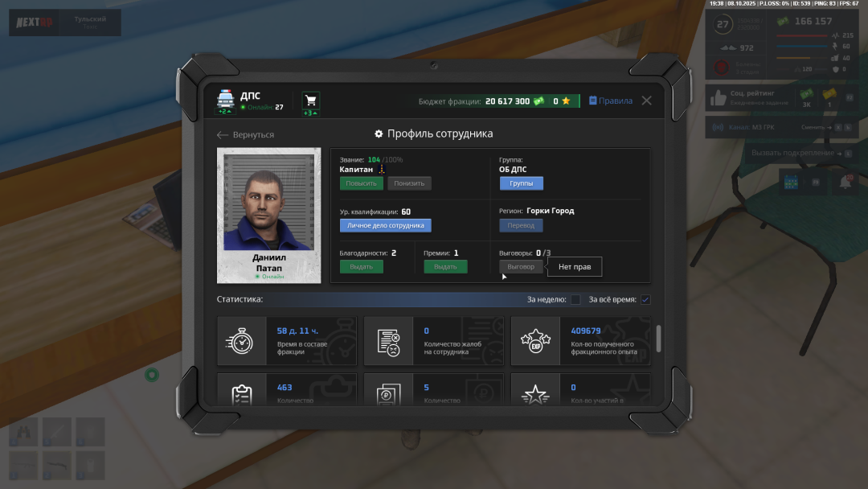Uncheck the 'За всё время' checkbox
Viewport: 868px width, 489px height.
(x=645, y=300)
